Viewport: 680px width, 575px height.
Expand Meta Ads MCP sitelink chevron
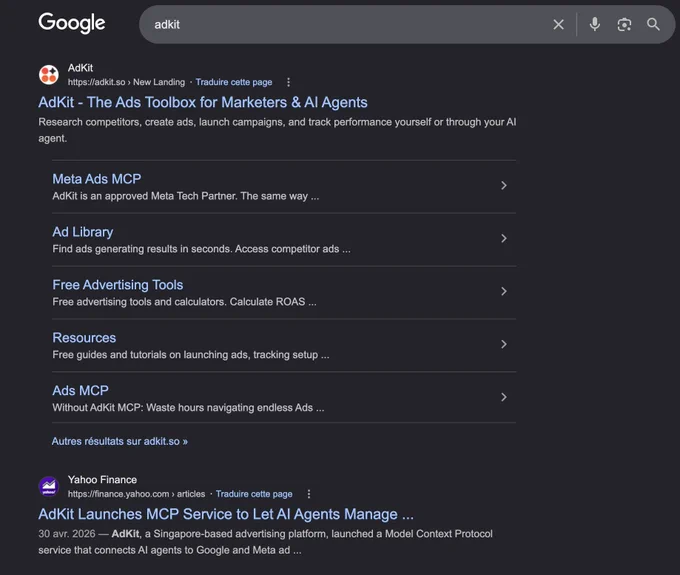(x=503, y=186)
